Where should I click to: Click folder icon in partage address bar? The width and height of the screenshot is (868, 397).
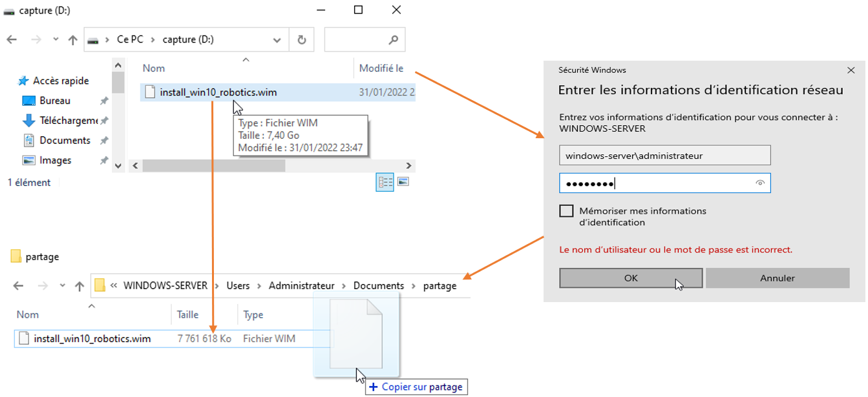[x=100, y=285]
